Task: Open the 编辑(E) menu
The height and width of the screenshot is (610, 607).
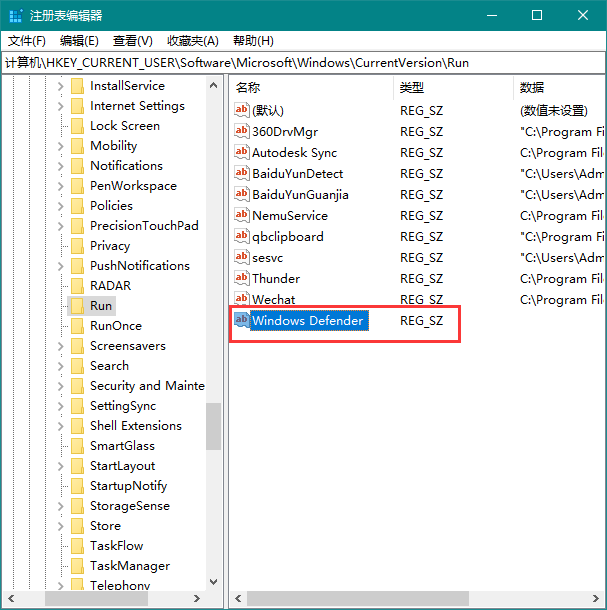Action: click(79, 41)
